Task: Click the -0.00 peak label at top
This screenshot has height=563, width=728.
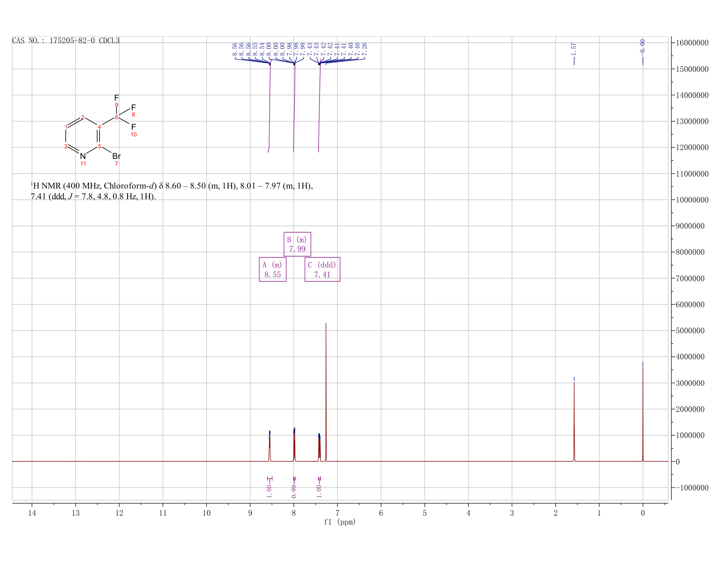Action: [642, 47]
